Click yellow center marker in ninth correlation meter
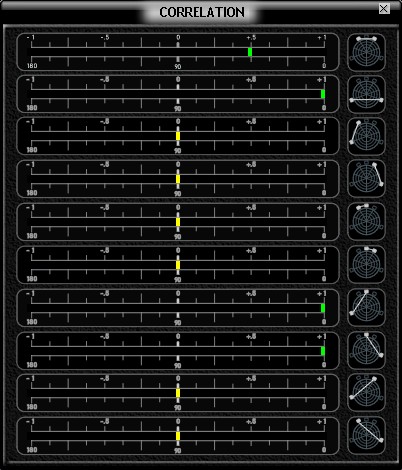Viewport: 402px width, 470px height. [178, 393]
